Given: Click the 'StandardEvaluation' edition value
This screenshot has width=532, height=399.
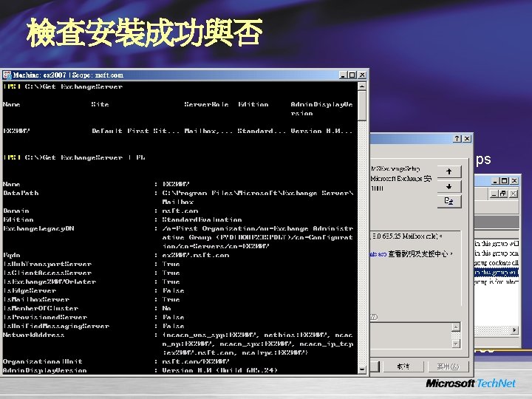Looking at the screenshot, I should pyautogui.click(x=202, y=220).
